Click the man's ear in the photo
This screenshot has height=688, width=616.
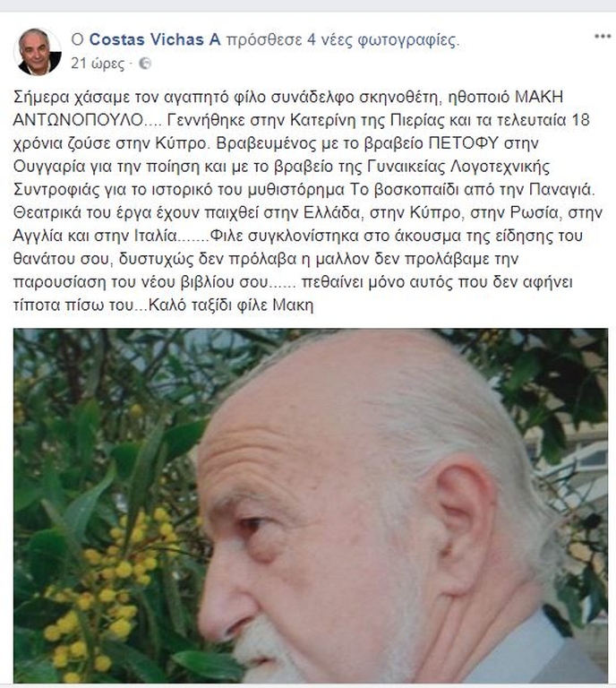point(466,522)
